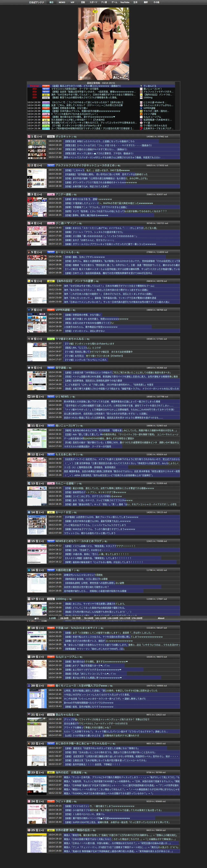This screenshot has width=207, height=868.
Task: Click the favicon beside rank 10 U-1 NEWS
Action: [x=29, y=397]
